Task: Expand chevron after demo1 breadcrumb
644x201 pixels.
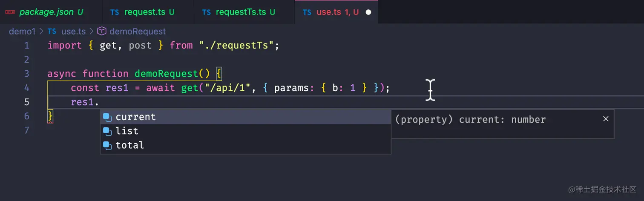Action: pyautogui.click(x=41, y=32)
